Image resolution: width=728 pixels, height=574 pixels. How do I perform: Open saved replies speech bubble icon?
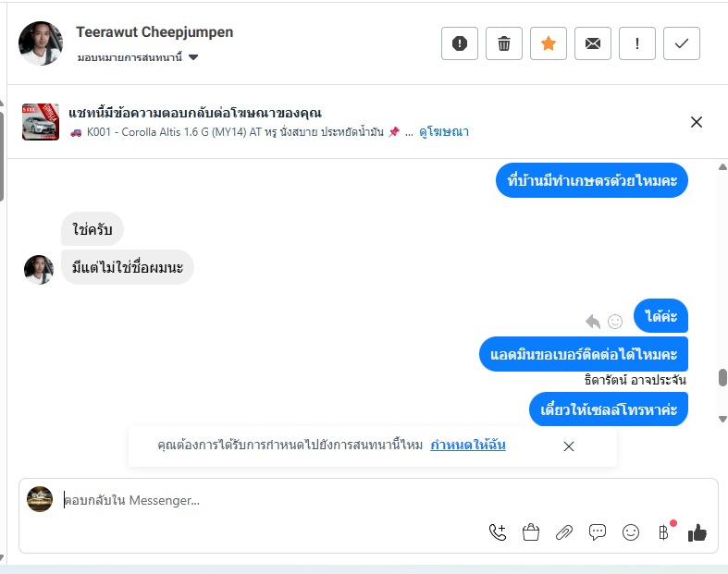(x=597, y=532)
